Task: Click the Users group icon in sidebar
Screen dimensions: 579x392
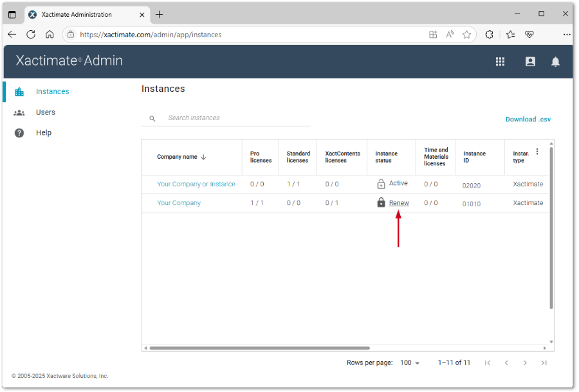Action: click(x=19, y=113)
